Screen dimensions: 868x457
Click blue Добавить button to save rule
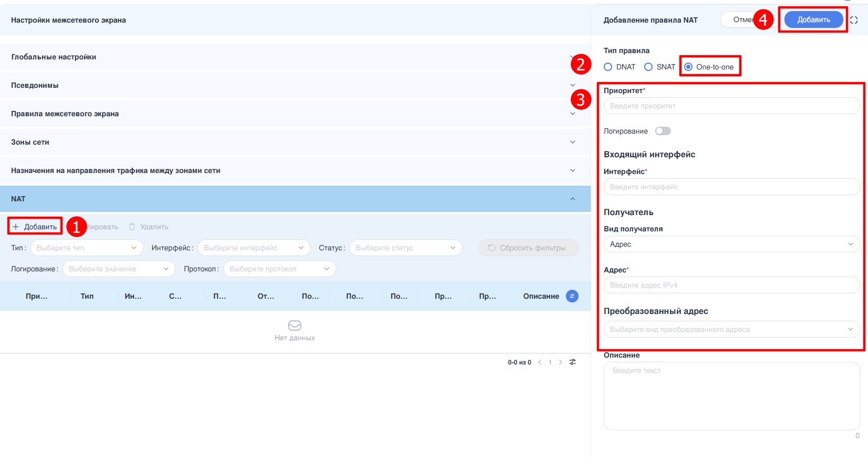pos(813,19)
